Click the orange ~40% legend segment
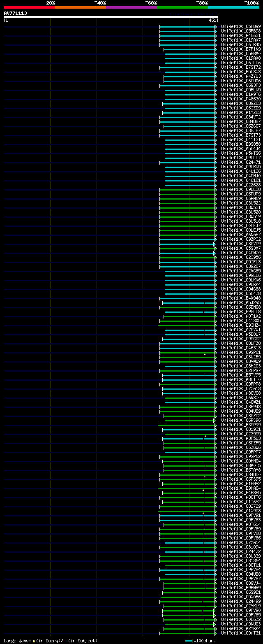The width and height of the screenshot is (263, 644). click(81, 7)
